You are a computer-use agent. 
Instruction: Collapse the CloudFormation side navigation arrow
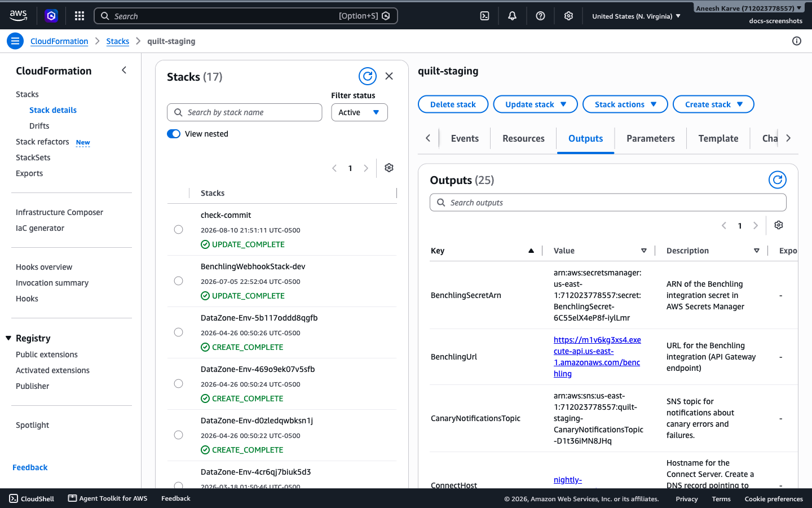[x=124, y=70]
